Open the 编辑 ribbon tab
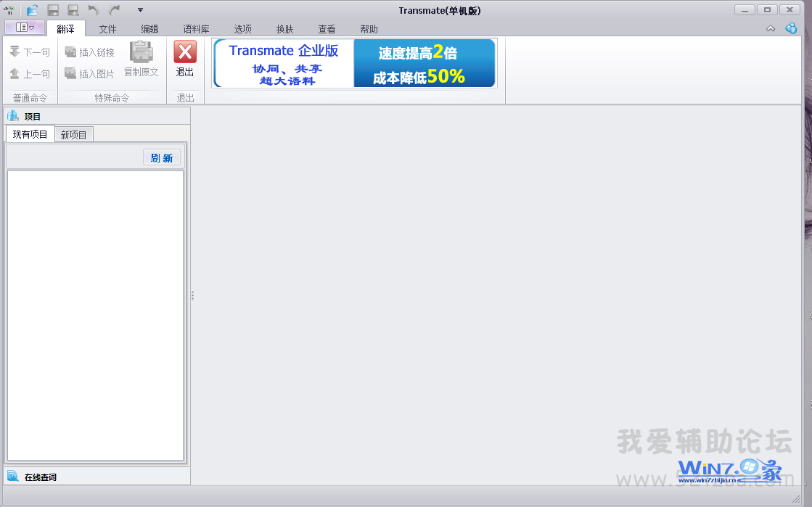The width and height of the screenshot is (812, 507). 149,29
